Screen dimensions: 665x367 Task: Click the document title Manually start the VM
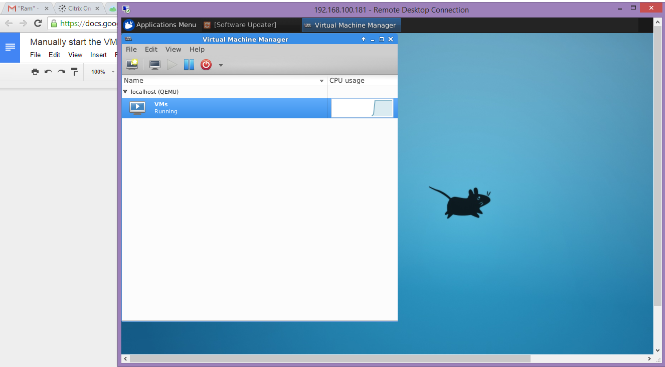point(73,42)
